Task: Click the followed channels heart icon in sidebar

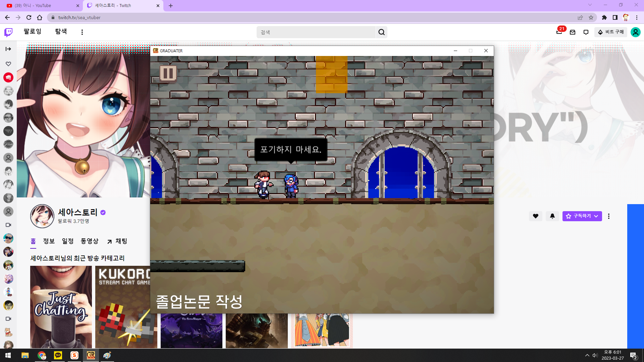Action: pyautogui.click(x=8, y=64)
